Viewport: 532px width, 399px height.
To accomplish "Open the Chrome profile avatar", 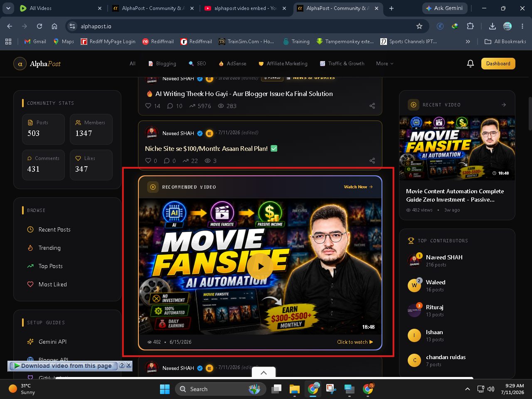I will click(x=507, y=26).
